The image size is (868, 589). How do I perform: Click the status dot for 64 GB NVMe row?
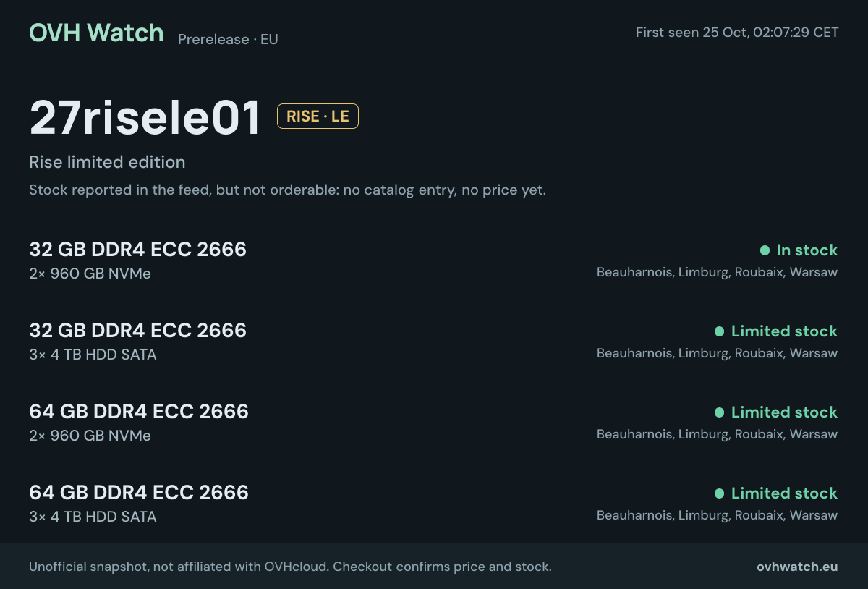719,412
